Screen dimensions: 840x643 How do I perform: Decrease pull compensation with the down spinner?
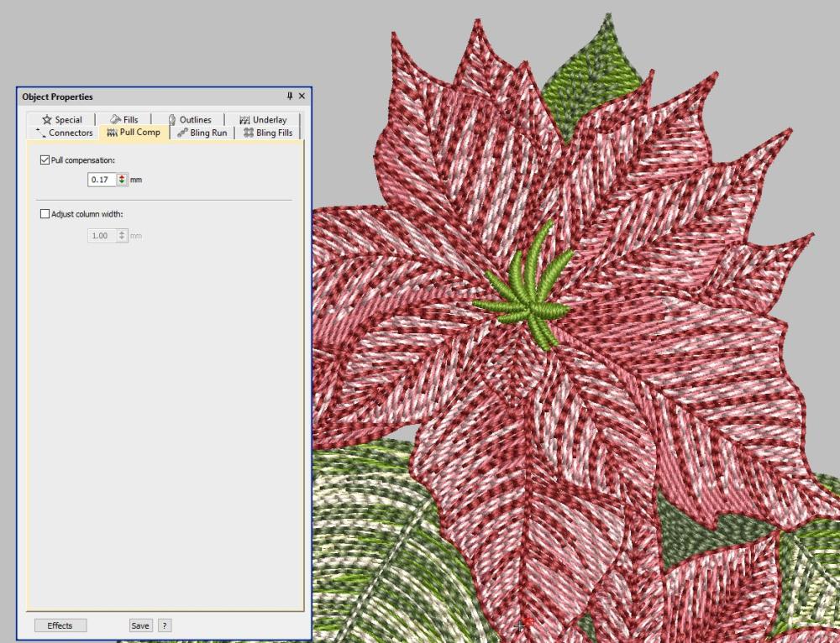(x=121, y=181)
